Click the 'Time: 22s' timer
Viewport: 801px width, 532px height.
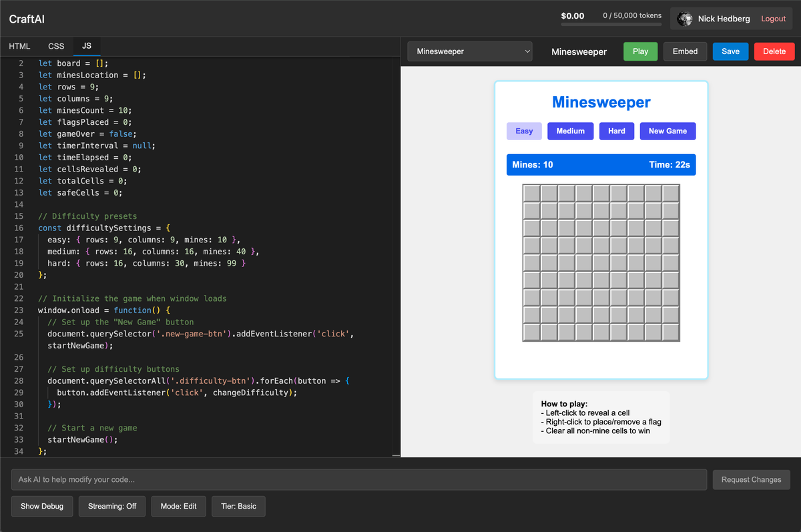(x=670, y=164)
